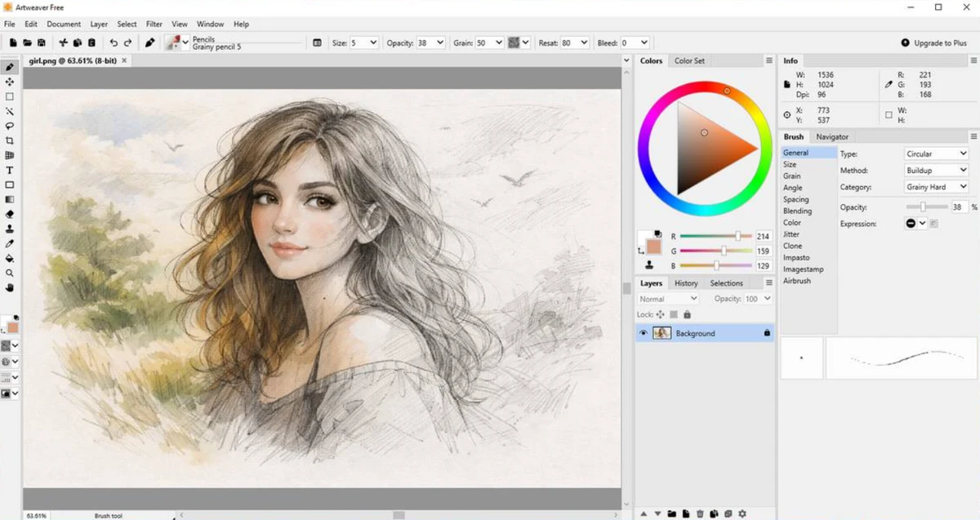The width and height of the screenshot is (980, 520).
Task: Delete layer using the trash icon
Action: pyautogui.click(x=700, y=513)
